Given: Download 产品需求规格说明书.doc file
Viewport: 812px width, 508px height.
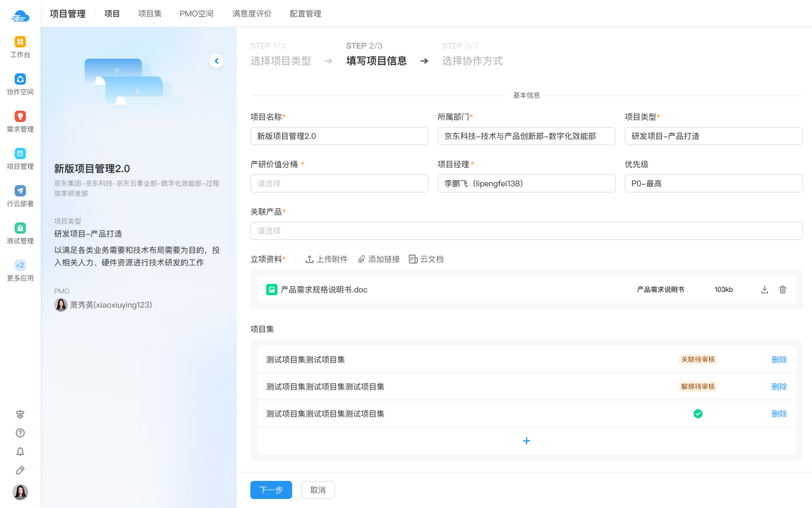Looking at the screenshot, I should (764, 289).
